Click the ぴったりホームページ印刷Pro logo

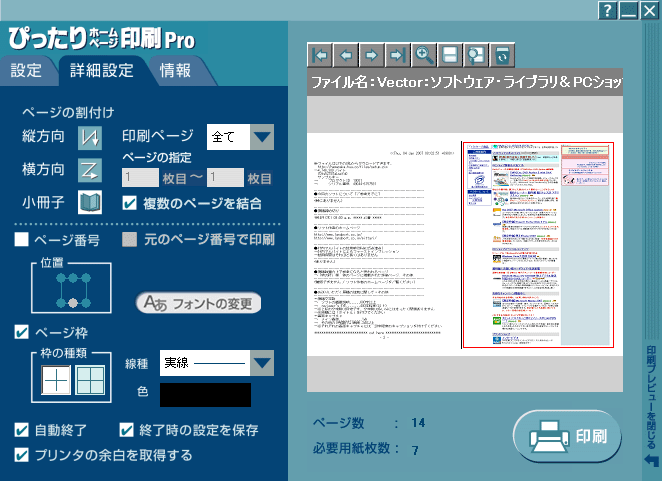tap(102, 38)
